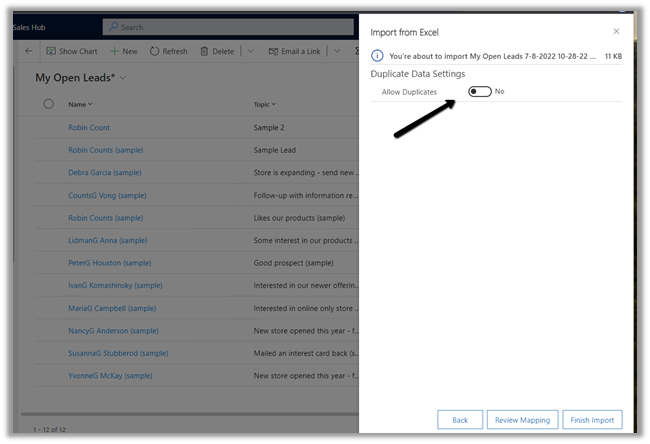Click the back arrow in the command bar
This screenshot has width=650, height=444.
(29, 51)
